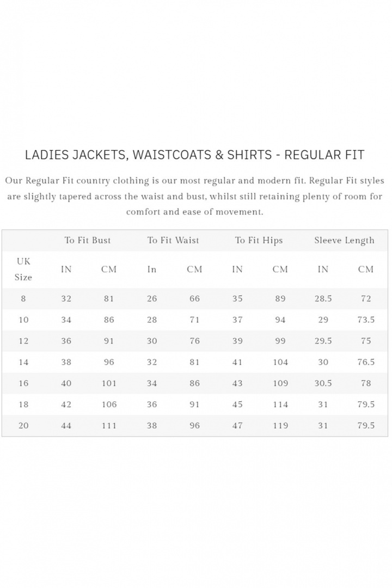392x588 pixels.
Task: Click the 'To Fit Waist' column header
Action: (173, 240)
